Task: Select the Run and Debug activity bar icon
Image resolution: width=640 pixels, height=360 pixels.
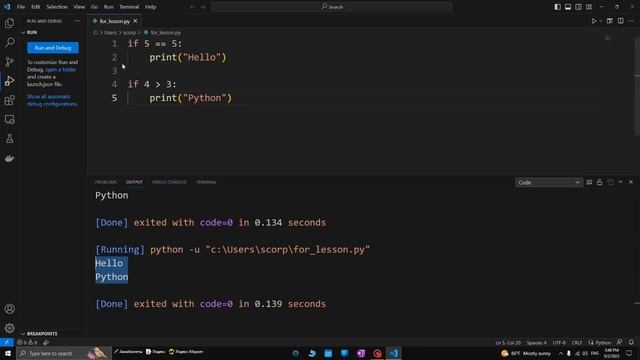Action: click(9, 81)
